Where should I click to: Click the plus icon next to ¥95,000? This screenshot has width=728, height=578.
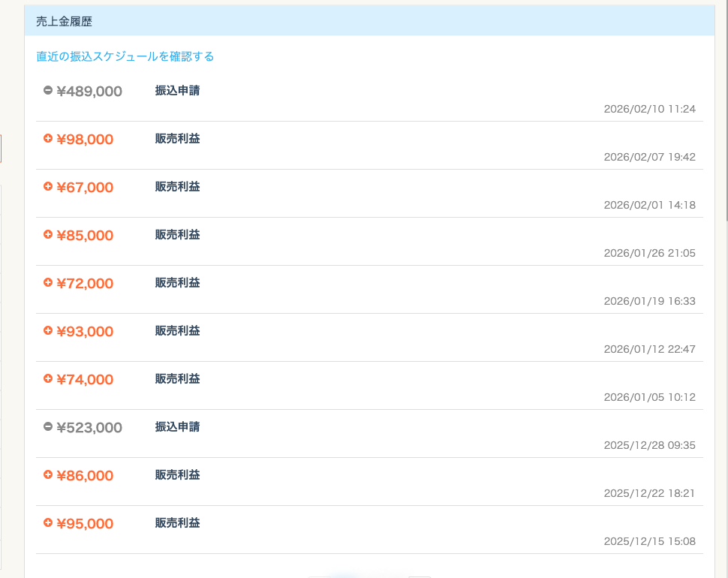[x=48, y=523]
